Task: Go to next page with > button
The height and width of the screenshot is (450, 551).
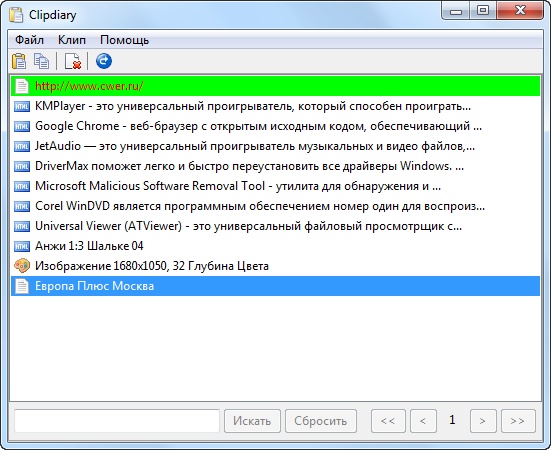Action: coord(483,421)
